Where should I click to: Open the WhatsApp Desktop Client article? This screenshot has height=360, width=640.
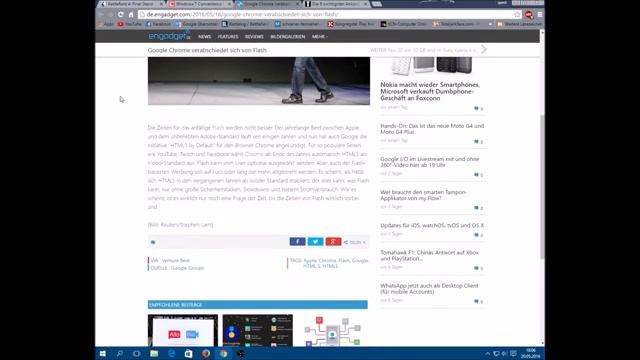(429, 289)
